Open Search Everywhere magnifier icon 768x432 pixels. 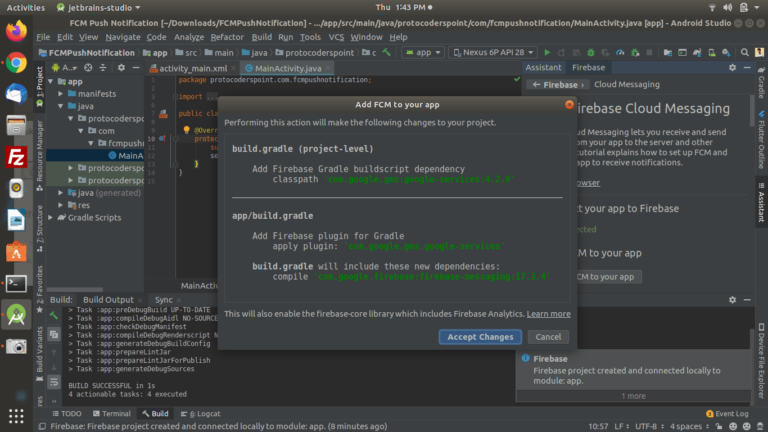pyautogui.click(x=744, y=52)
